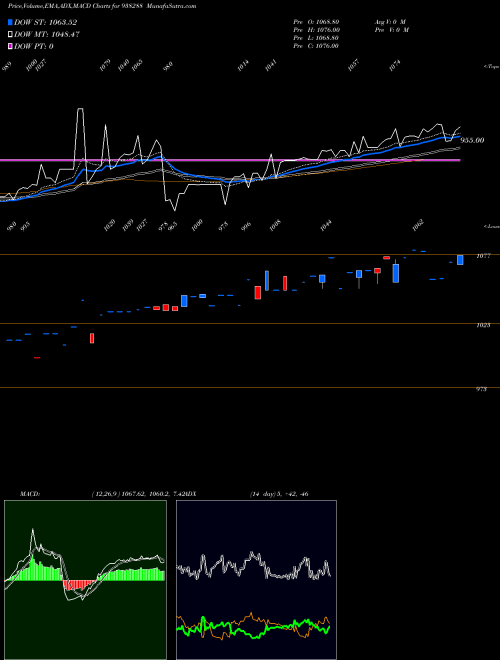Image resolution: width=500 pixels, height=660 pixels.
Task: Click the MACD parameters text '(12,26,9)'
Action: [106, 494]
